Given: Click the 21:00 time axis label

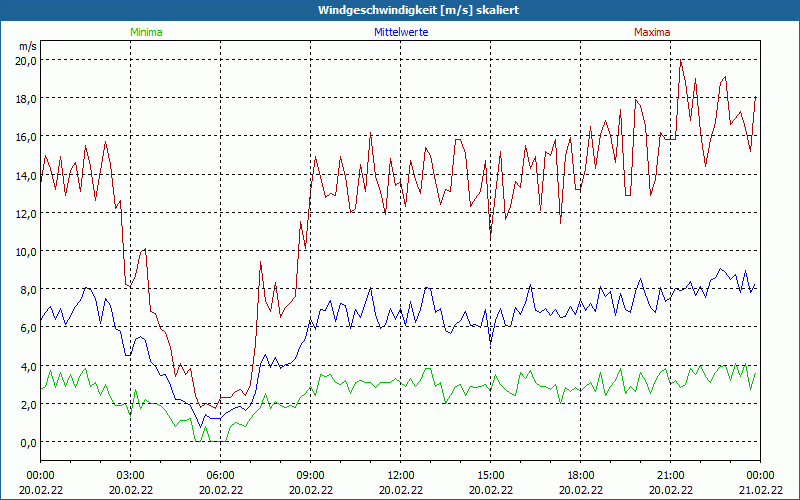Looking at the screenshot, I should tap(670, 476).
